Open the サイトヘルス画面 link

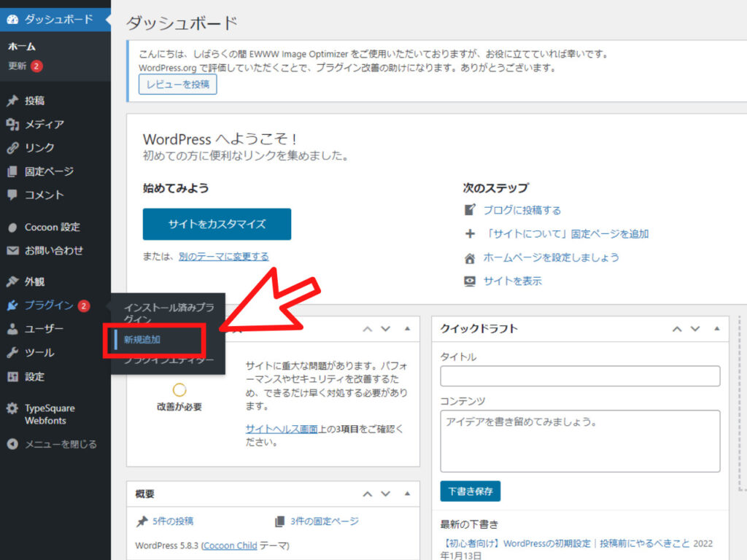[282, 429]
